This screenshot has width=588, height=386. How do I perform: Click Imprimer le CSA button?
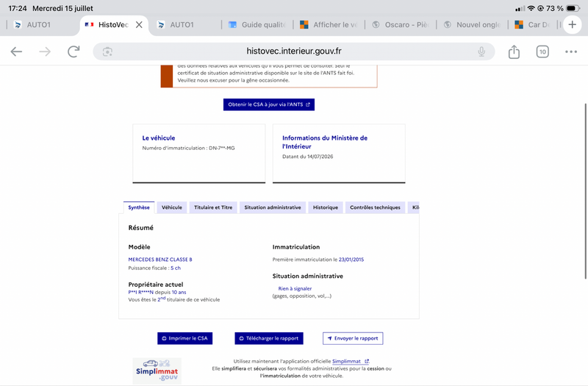(x=185, y=338)
